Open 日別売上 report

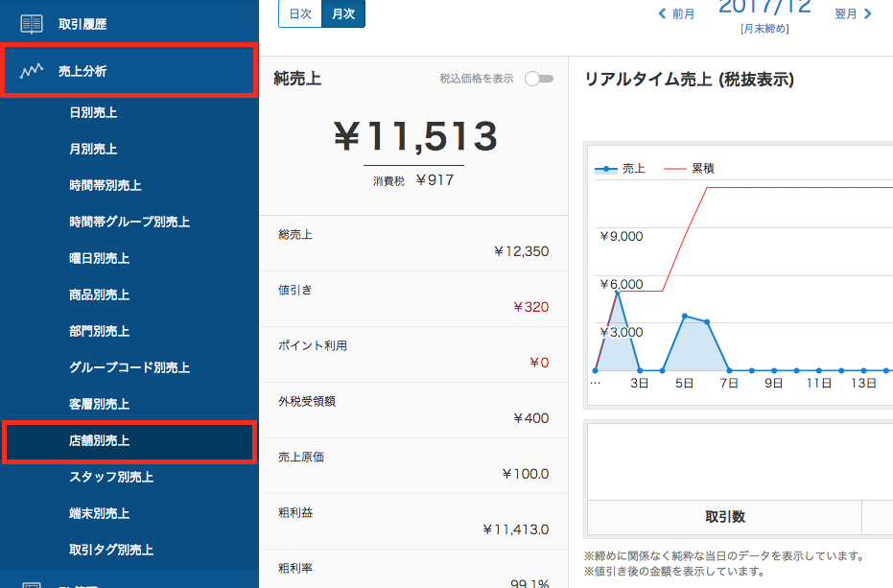point(93,113)
